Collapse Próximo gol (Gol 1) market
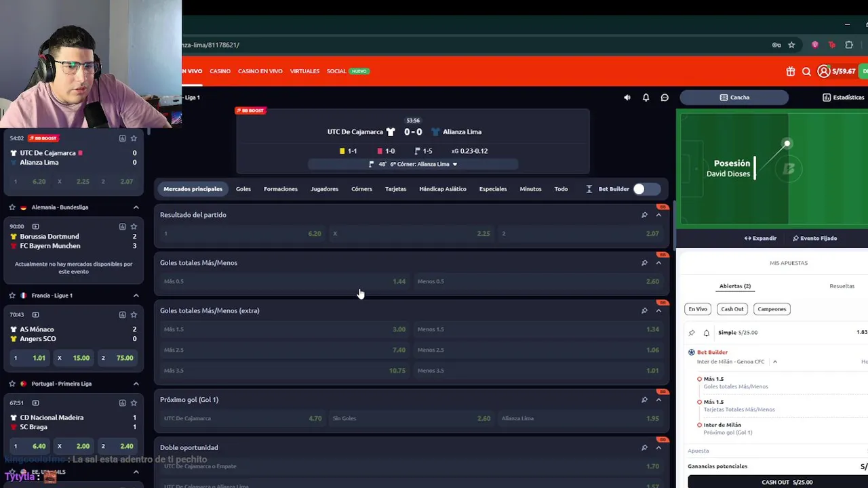 tap(658, 399)
